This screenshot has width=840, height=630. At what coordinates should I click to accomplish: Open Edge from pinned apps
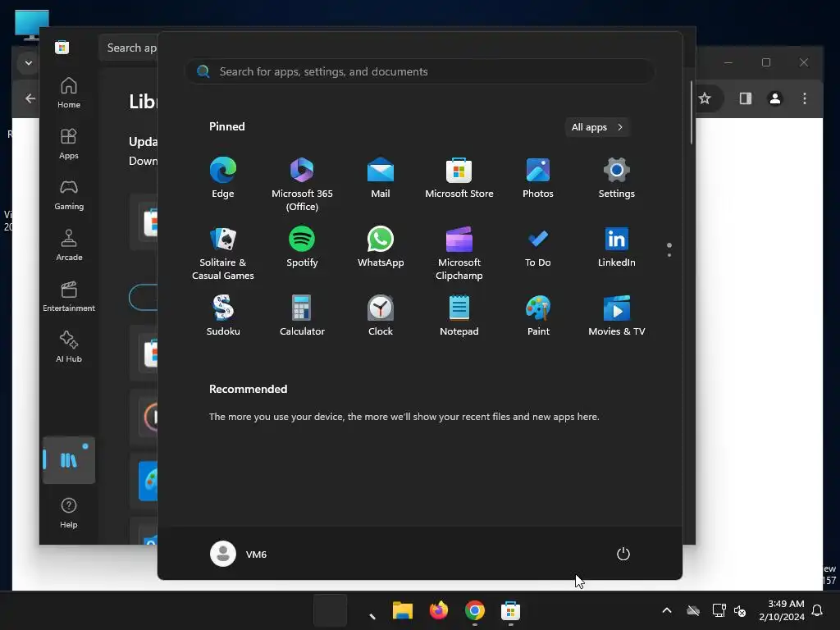[223, 178]
